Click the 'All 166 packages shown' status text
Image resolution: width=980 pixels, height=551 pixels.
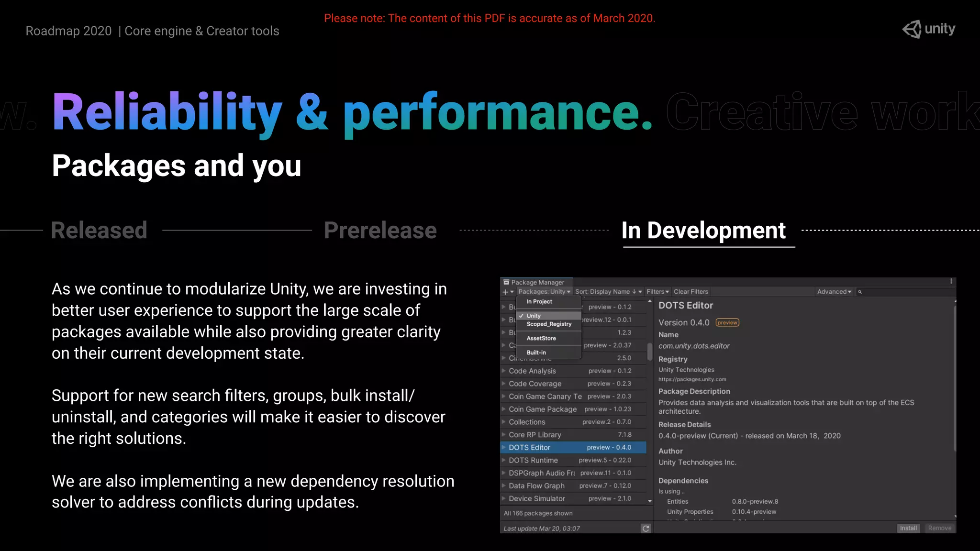[x=538, y=513]
